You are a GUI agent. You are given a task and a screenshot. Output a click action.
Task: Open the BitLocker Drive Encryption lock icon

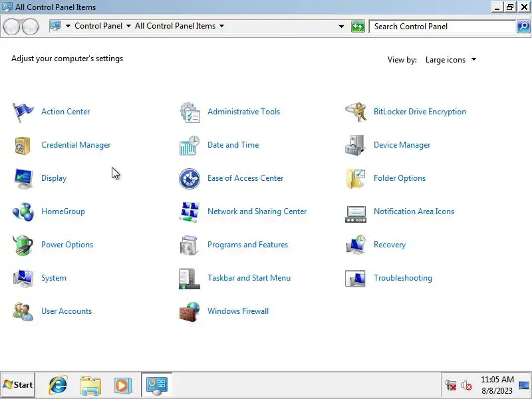356,112
